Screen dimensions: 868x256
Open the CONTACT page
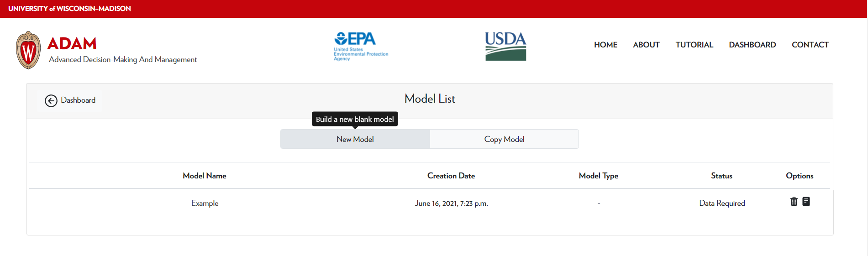click(x=810, y=45)
